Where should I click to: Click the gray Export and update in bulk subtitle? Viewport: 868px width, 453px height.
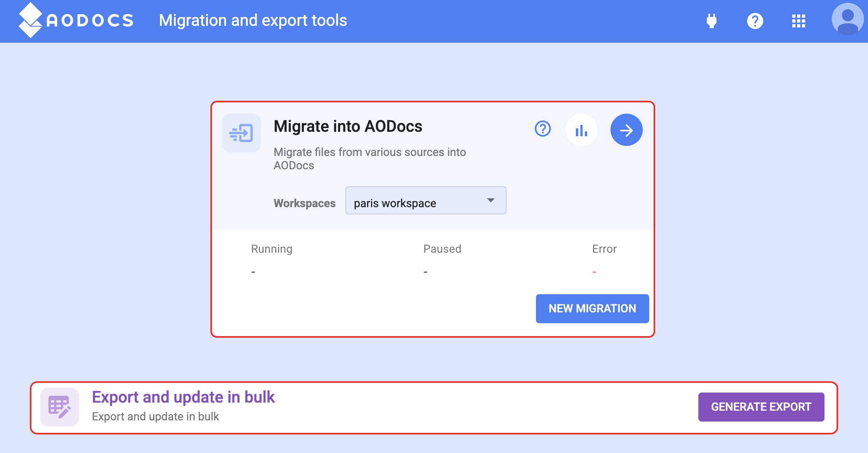coord(155,417)
